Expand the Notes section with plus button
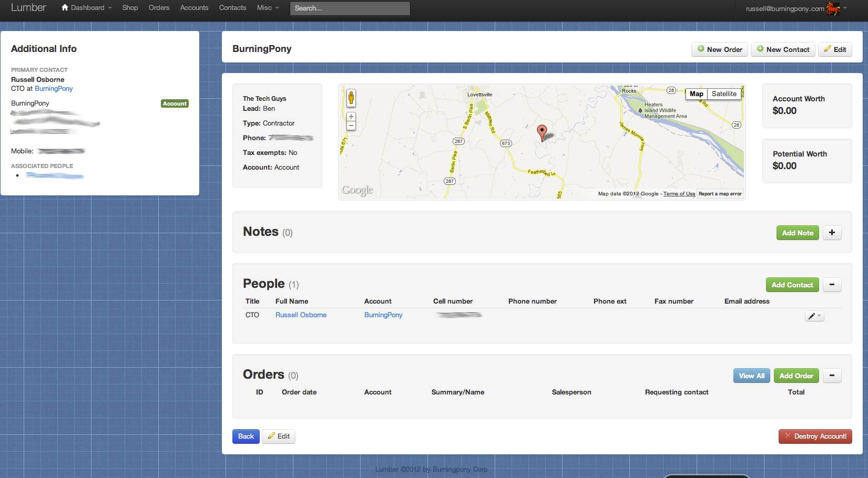Image resolution: width=868 pixels, height=478 pixels. click(832, 233)
